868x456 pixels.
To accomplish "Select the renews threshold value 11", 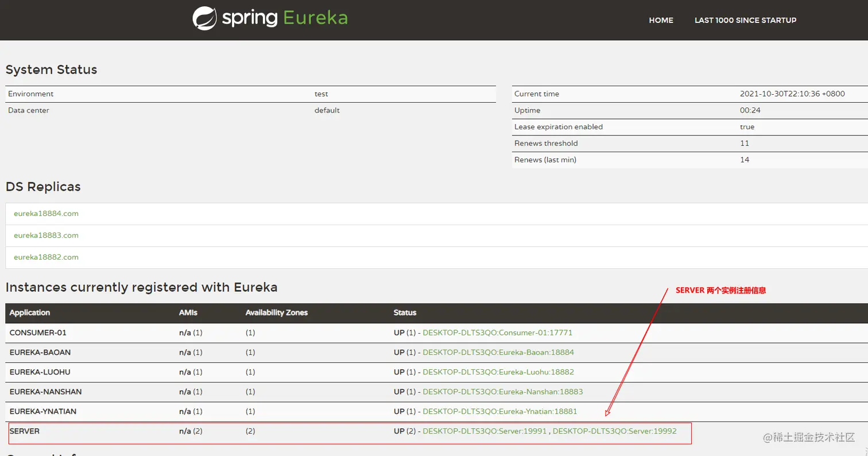I will (x=745, y=143).
